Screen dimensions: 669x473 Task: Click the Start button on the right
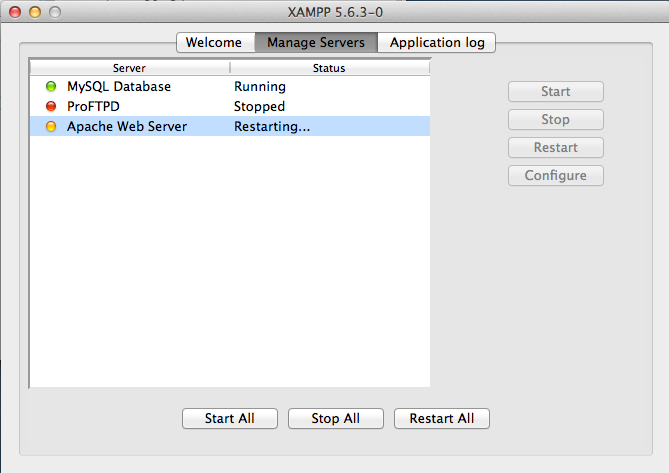coord(555,92)
